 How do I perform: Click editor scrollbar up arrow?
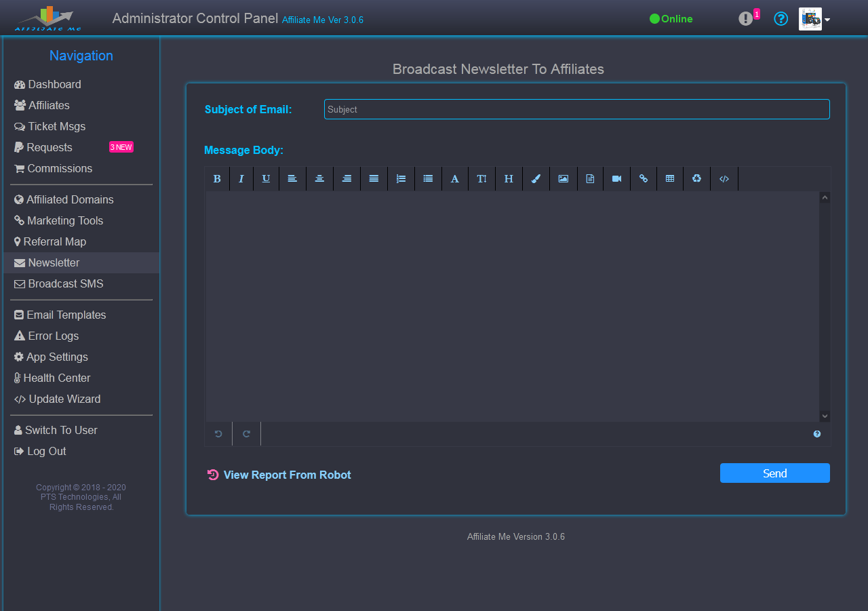point(825,198)
